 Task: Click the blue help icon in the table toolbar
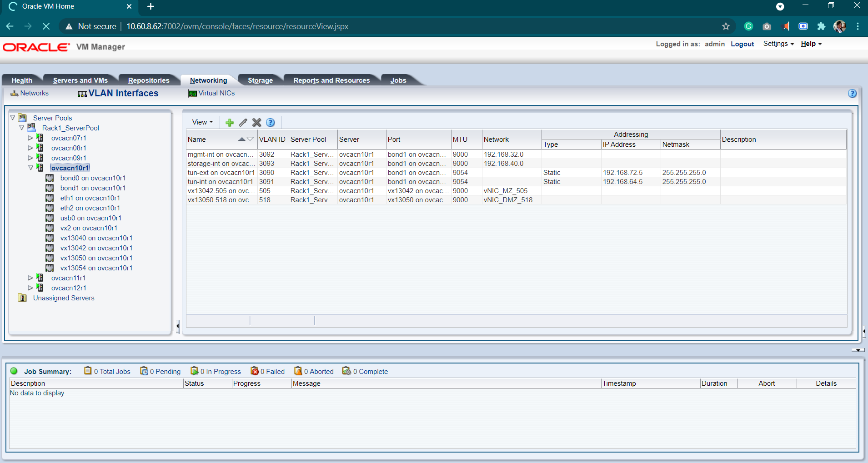[x=271, y=123]
